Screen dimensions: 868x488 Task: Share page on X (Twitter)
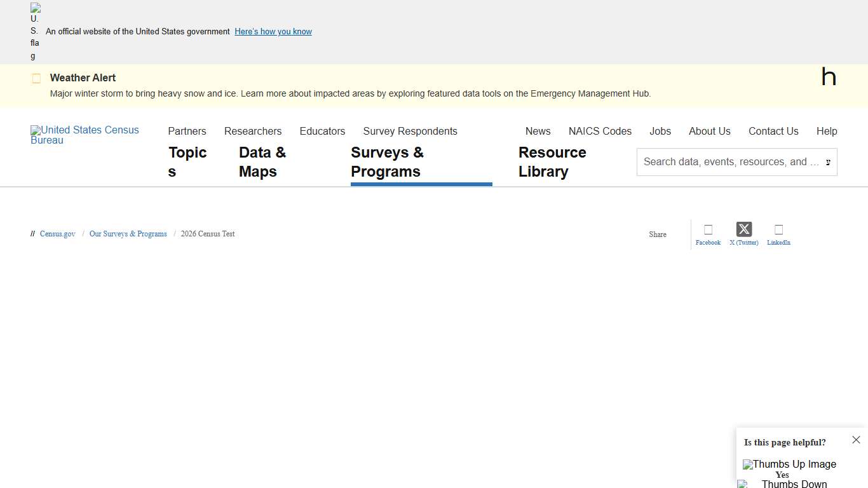pyautogui.click(x=743, y=230)
